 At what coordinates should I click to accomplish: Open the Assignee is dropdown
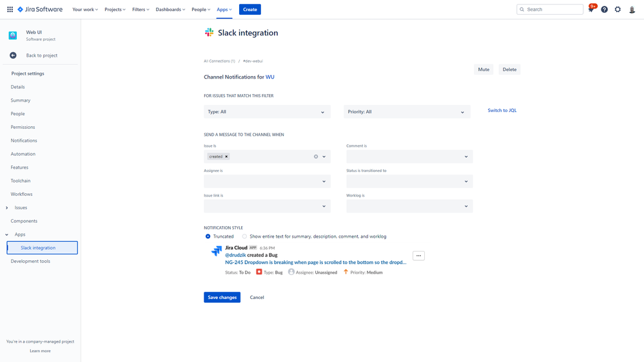tap(267, 182)
